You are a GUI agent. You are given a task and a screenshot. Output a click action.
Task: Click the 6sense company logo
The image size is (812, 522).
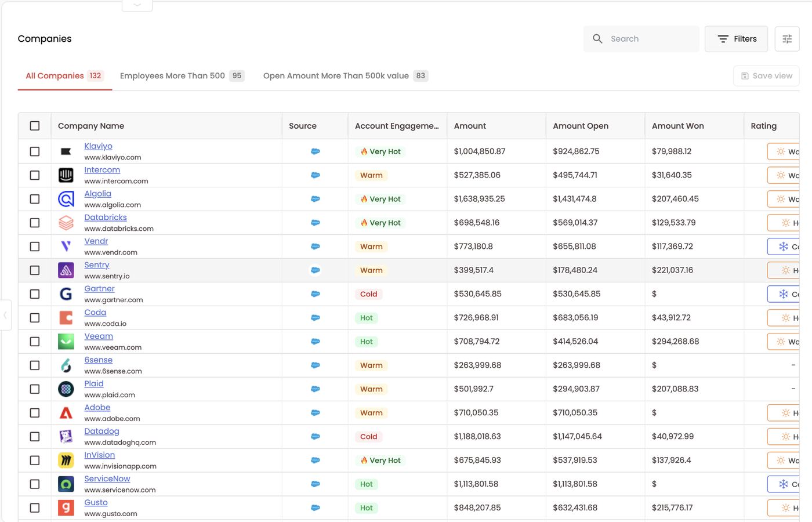(66, 365)
